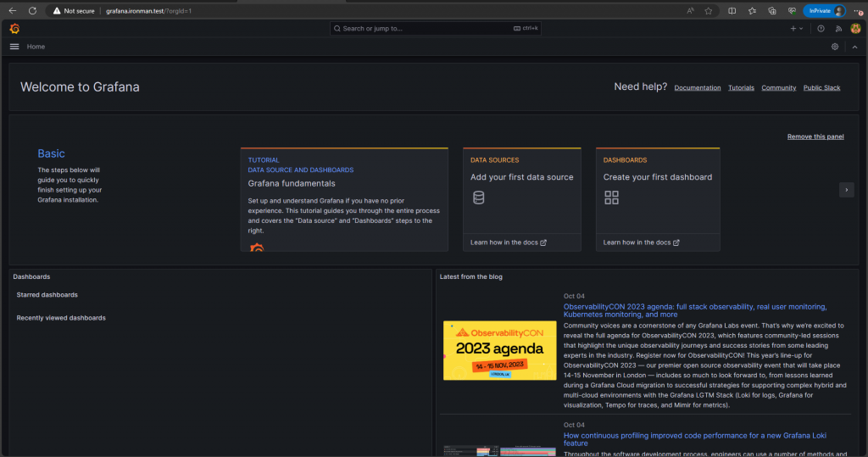This screenshot has width=868, height=457.
Task: Open the Tutorials link
Action: [741, 87]
